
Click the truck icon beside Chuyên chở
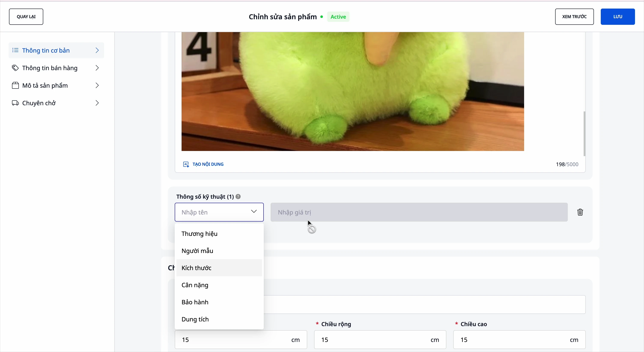click(x=15, y=103)
